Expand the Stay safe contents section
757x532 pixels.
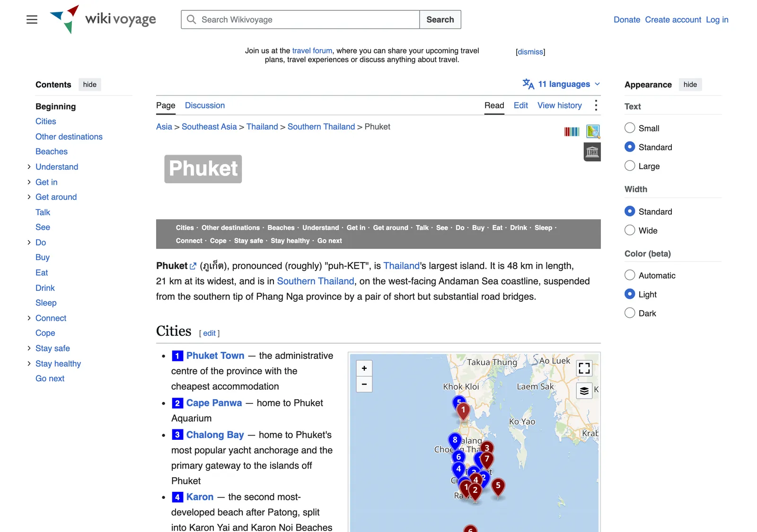(29, 349)
